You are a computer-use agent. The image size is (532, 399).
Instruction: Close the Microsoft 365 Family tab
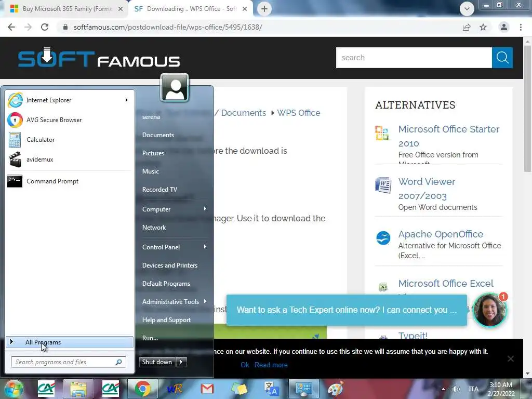[x=121, y=9]
